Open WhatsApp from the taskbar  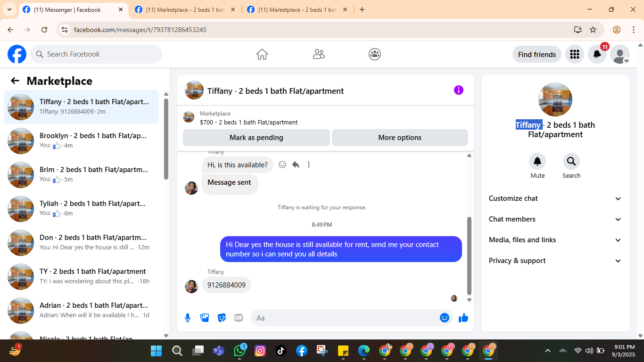coord(239,351)
